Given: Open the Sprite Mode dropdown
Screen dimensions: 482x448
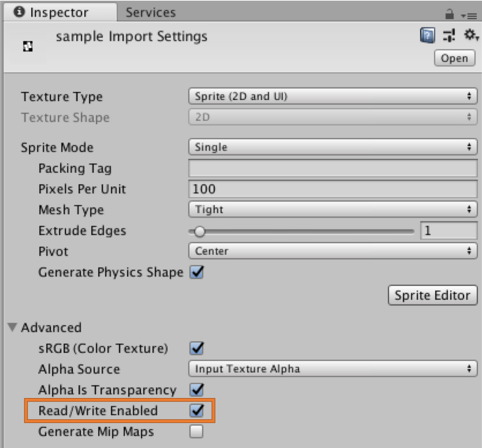Looking at the screenshot, I should [x=332, y=147].
